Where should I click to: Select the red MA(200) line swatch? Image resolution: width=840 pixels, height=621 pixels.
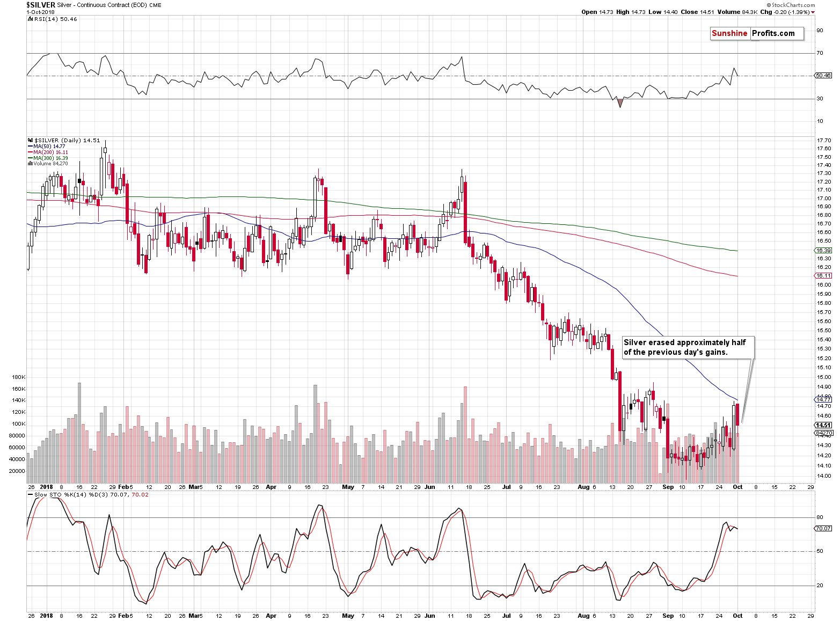(30, 152)
